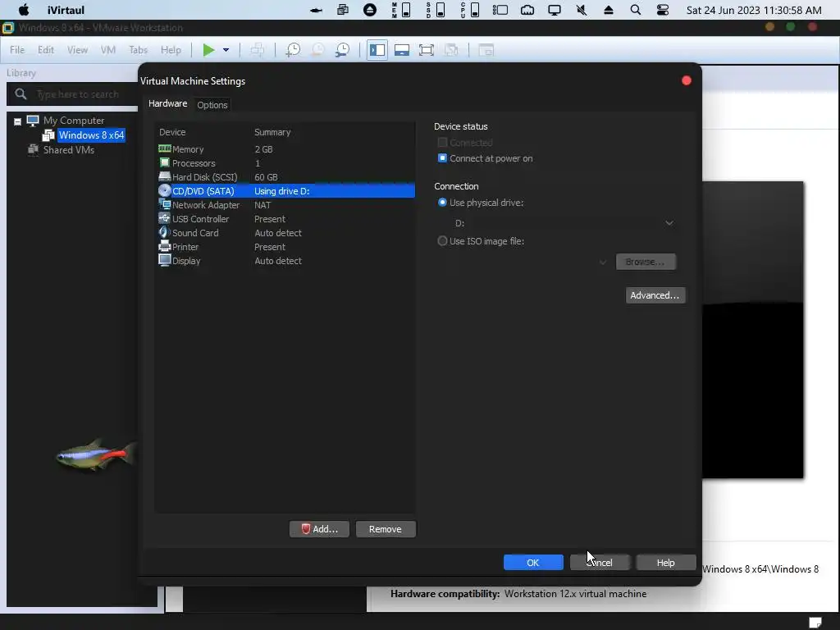Screen dimensions: 840x630
Task: Click the library search magnifier icon
Action: (x=21, y=94)
